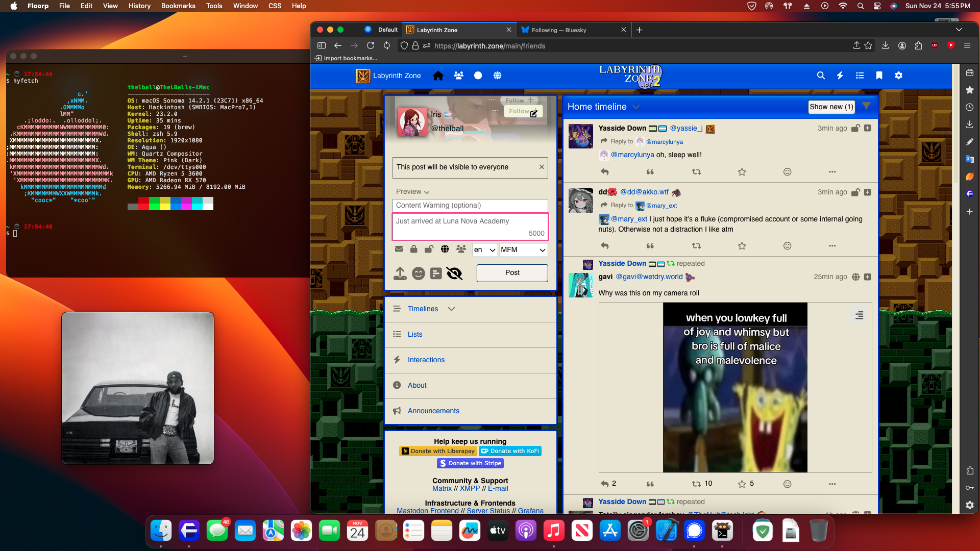Click the upload attachment icon in composer
Viewport: 980px width, 551px height.
coord(400,273)
